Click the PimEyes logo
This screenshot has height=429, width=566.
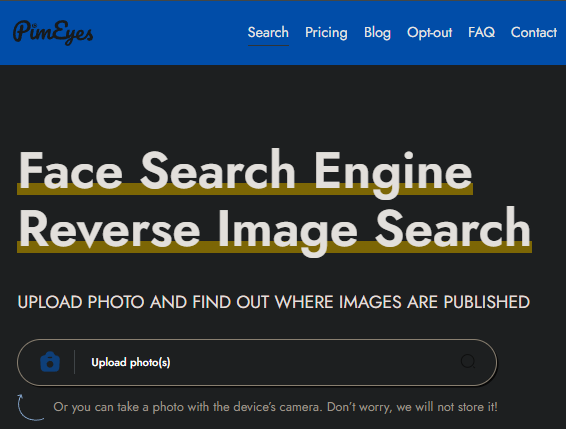tap(53, 32)
